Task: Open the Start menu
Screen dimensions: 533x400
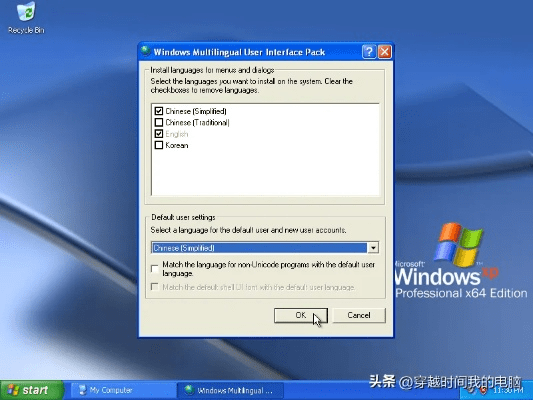Action: (x=32, y=390)
